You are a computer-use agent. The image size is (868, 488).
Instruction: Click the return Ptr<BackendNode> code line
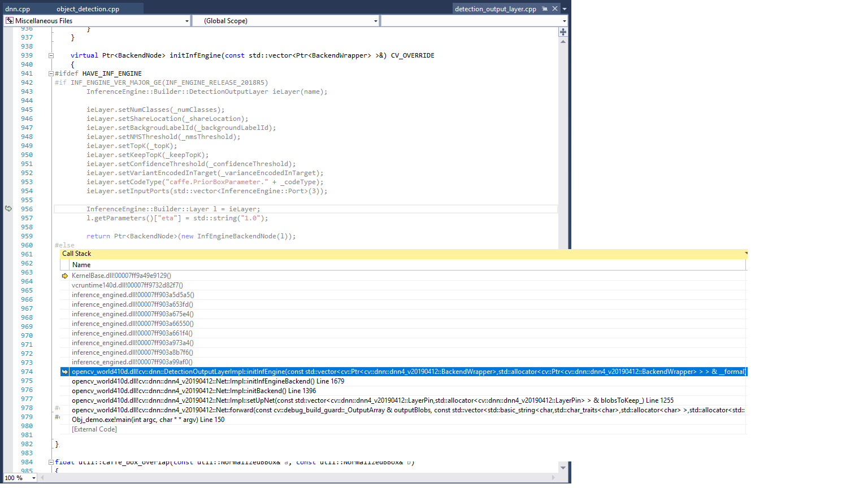click(x=191, y=236)
